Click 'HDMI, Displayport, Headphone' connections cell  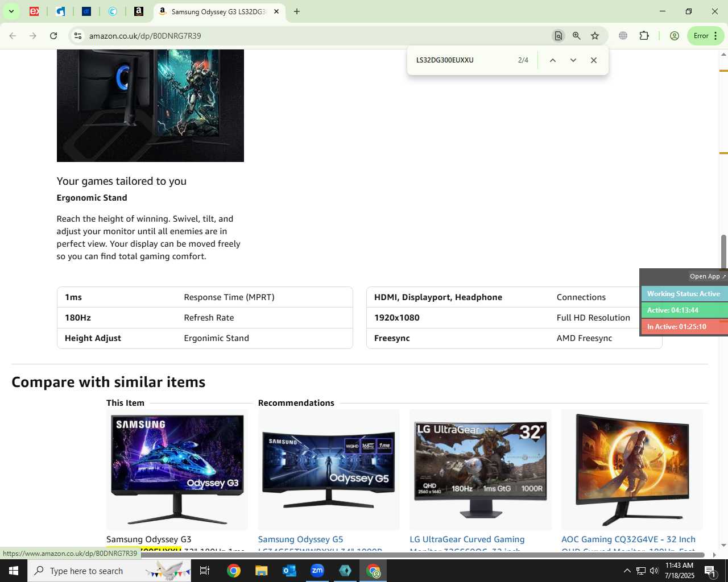click(x=438, y=297)
